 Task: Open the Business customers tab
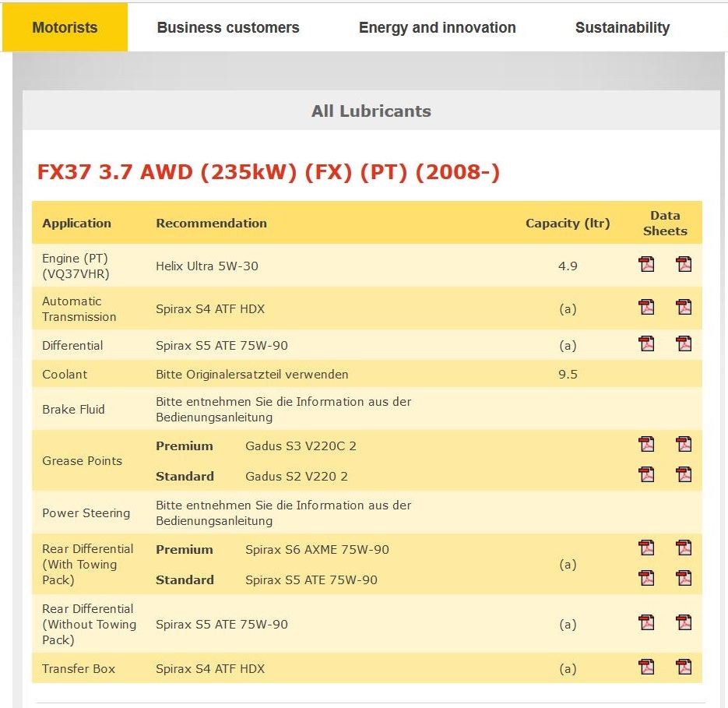click(228, 27)
